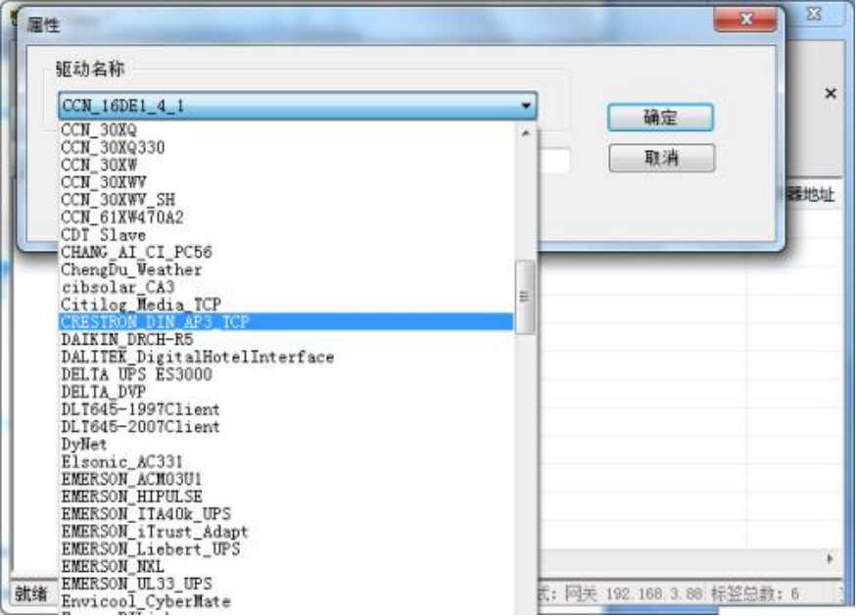Pick DAIKIN_DRCH-R5 driver
Viewport: 856px width, 616px height.
(286, 340)
